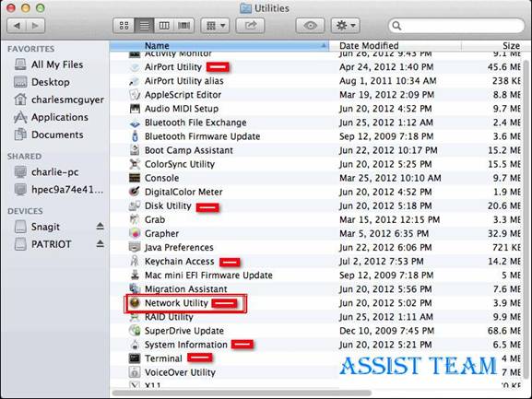Select the Network Utility globe icon
The height and width of the screenshot is (399, 532).
coord(135,303)
